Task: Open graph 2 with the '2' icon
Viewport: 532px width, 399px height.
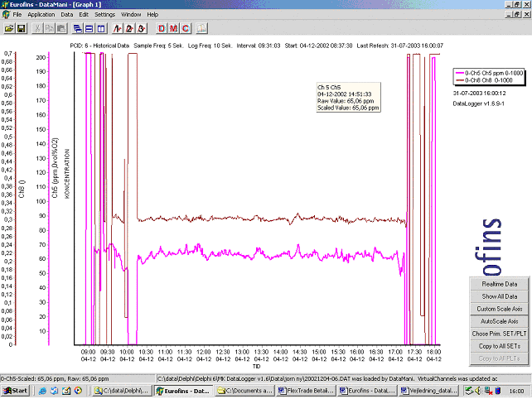Action: [129, 28]
